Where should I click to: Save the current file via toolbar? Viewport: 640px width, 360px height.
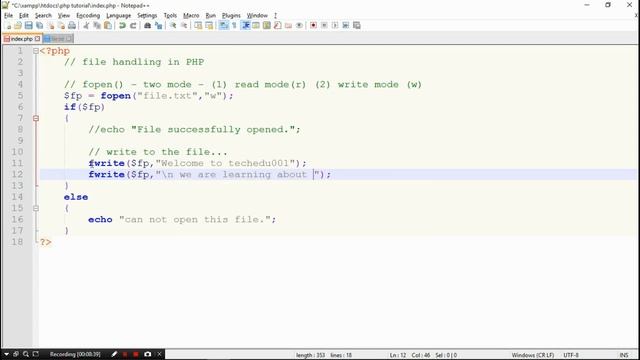[29, 26]
